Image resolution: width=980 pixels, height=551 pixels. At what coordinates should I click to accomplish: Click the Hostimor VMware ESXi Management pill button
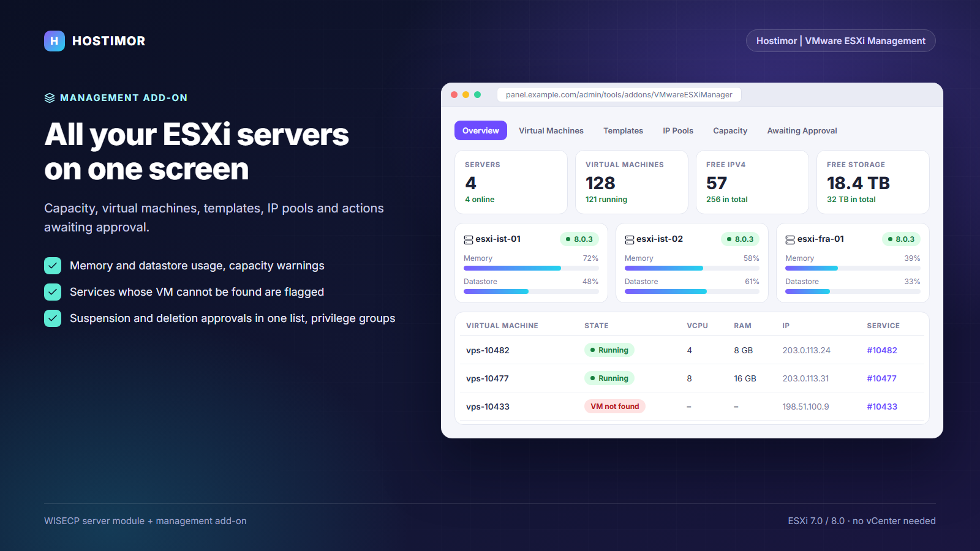pyautogui.click(x=841, y=41)
